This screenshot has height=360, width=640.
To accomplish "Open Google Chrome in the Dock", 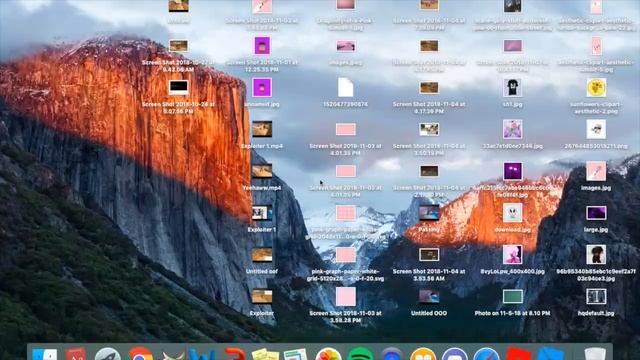I will [139, 354].
